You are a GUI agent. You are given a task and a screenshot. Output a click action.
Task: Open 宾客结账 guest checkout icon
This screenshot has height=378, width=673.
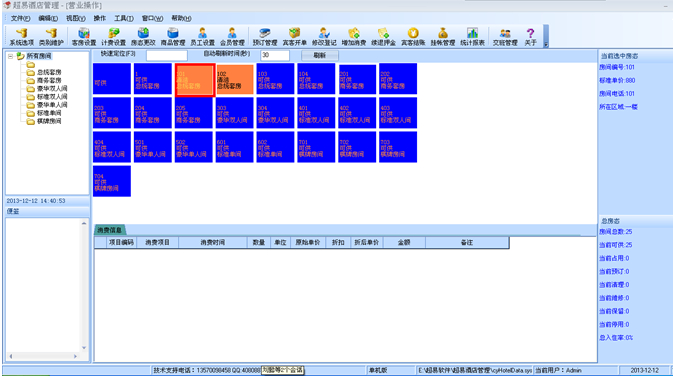[413, 36]
